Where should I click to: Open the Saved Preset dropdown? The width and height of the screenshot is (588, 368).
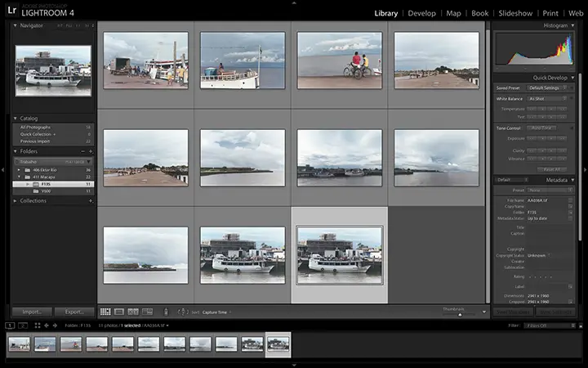click(547, 88)
